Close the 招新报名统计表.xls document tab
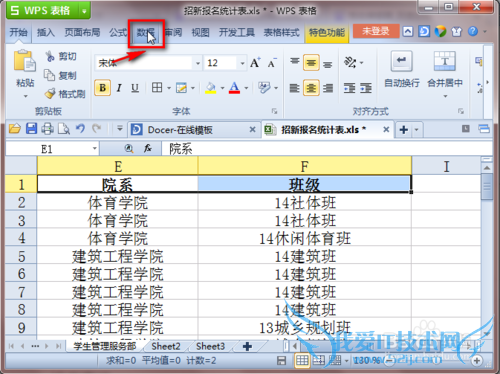The height and width of the screenshot is (374, 500). pos(386,129)
